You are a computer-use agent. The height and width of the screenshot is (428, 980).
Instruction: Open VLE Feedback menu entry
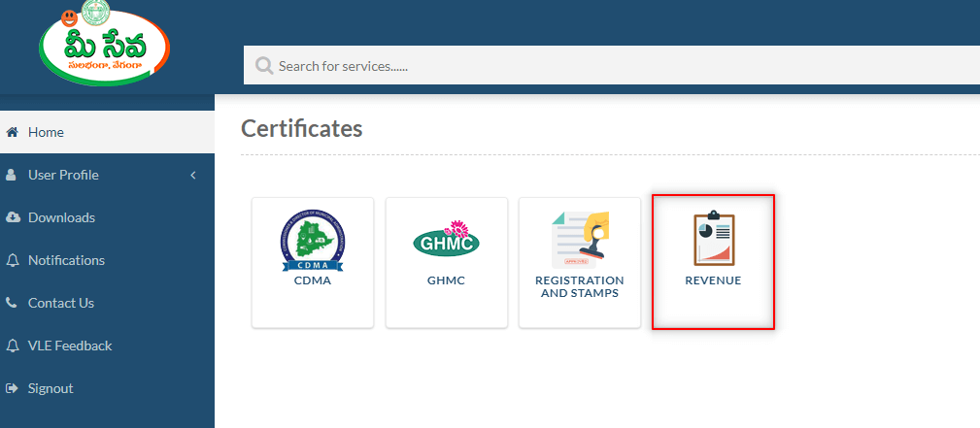click(107, 346)
